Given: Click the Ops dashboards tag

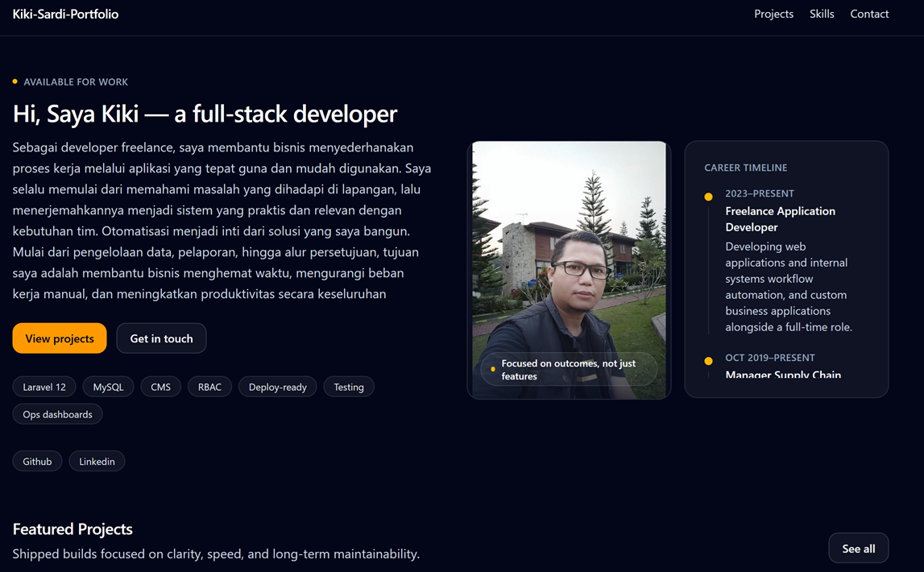Looking at the screenshot, I should tap(57, 413).
